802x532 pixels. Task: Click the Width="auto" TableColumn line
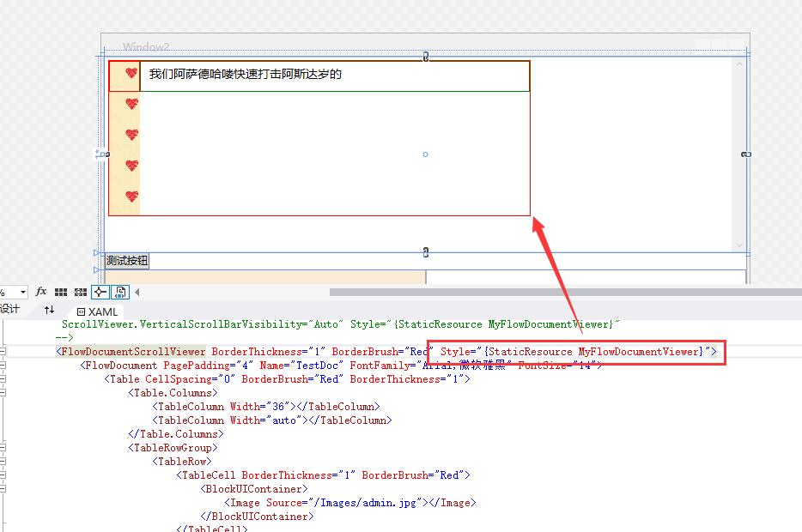(272, 420)
